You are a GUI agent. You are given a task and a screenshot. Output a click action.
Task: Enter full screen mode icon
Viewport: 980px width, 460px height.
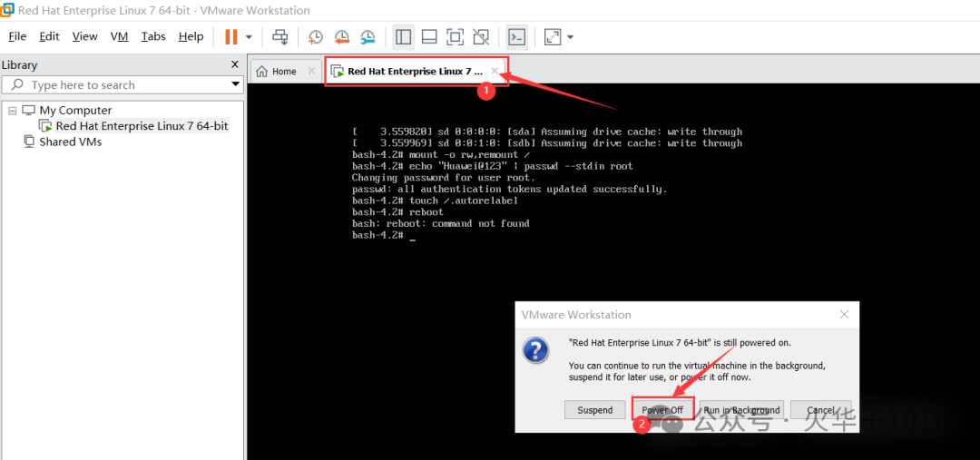point(455,37)
